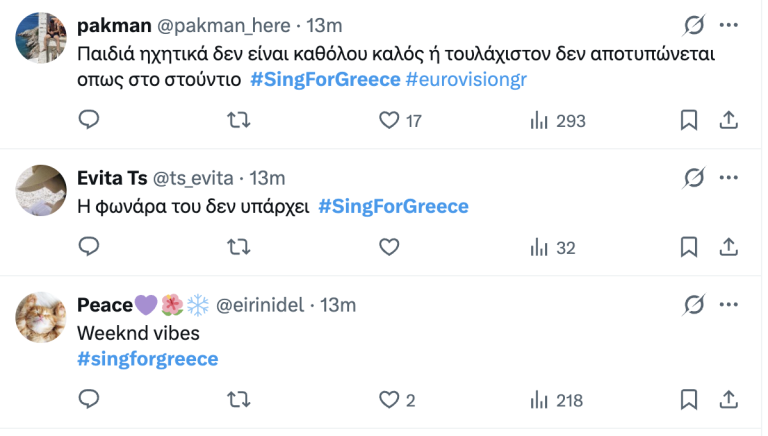Bookmark pakman's tweet
768x436 pixels.
[689, 120]
